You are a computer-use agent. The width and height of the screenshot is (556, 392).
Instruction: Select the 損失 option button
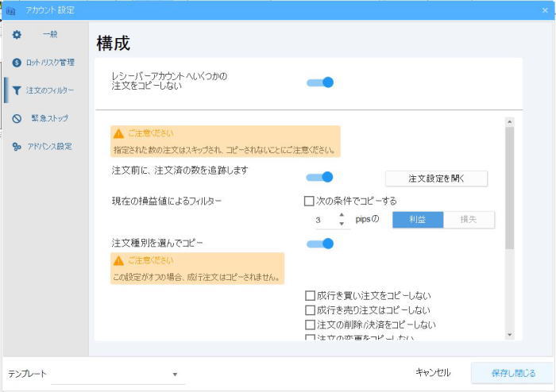coord(469,220)
